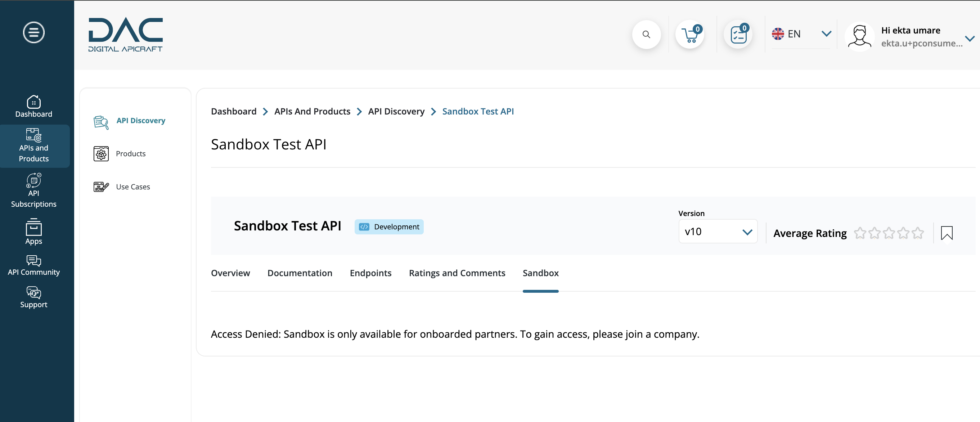Go to API Subscriptions in sidebar
Viewport: 980px width, 422px height.
point(33,190)
